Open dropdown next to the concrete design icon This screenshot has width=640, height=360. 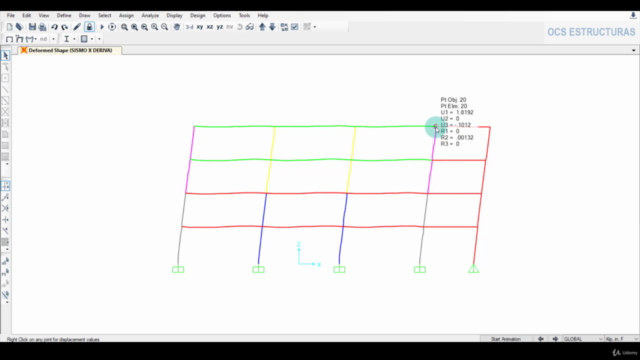coord(92,39)
